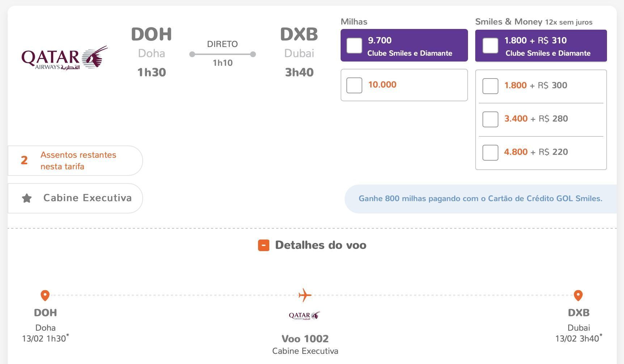Click the orange airplane icon on route
This screenshot has height=364, width=624.
[x=305, y=295]
